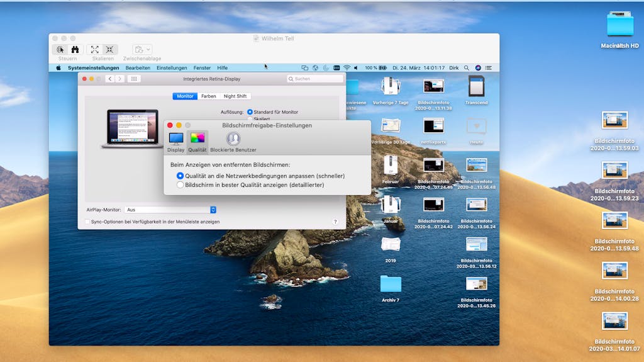Click the date and time 14:01:17
Screen dimensions: 644x362
click(418, 68)
